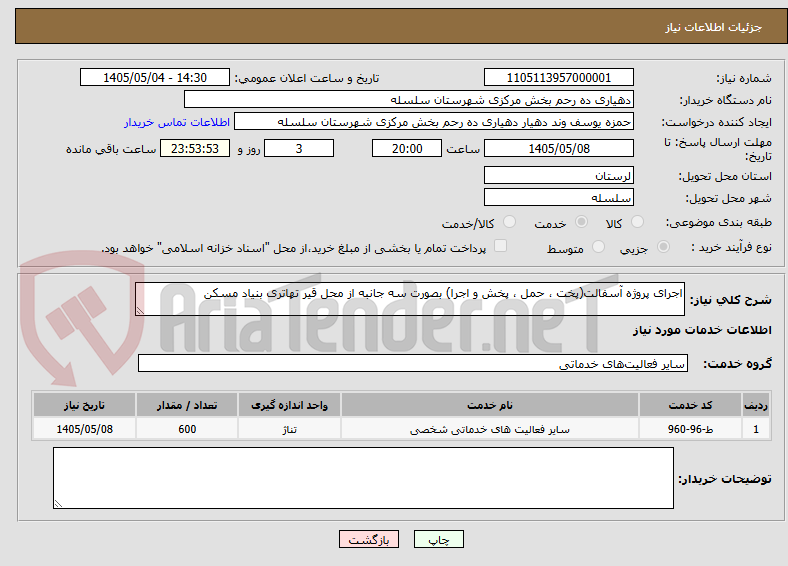The height and width of the screenshot is (566, 788).
Task: Click the deadline time field 20:00
Action: 407,148
